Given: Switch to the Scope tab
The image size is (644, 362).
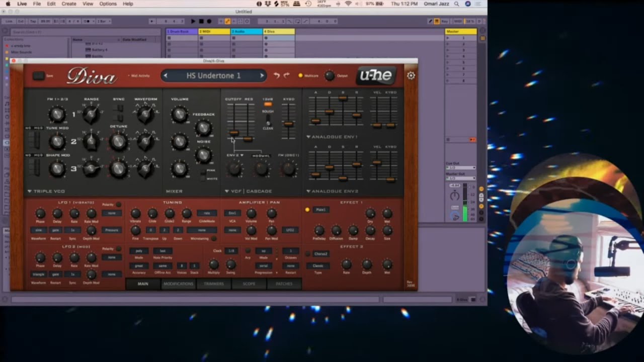Looking at the screenshot, I should coord(249,284).
